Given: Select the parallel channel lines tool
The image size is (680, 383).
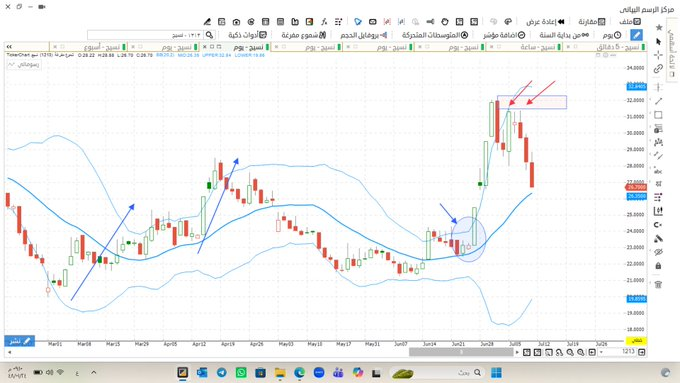Looking at the screenshot, I should coord(658,156).
